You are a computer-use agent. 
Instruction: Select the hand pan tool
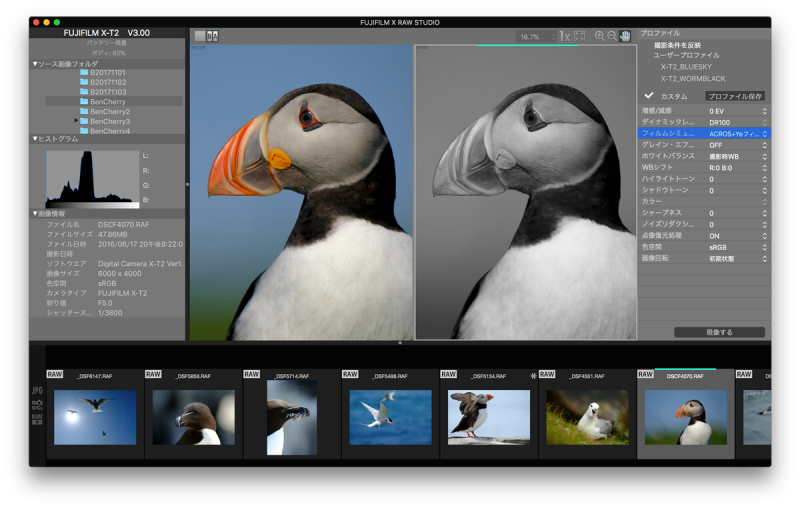pyautogui.click(x=625, y=36)
